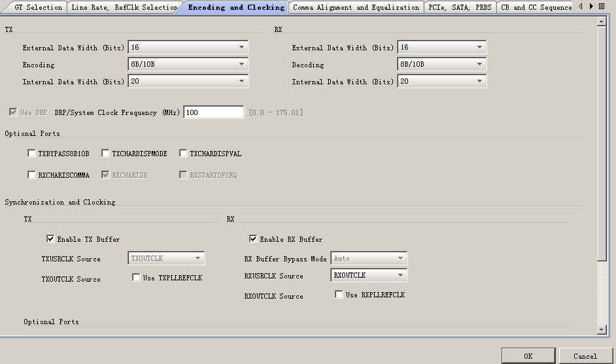Click the vertical scrollbar down arrow

click(x=602, y=330)
